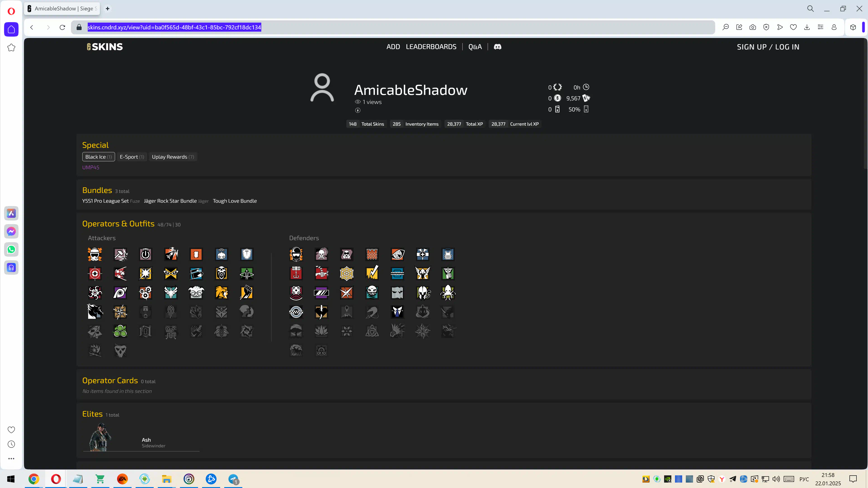Click the Castle barricade defender icon
Image resolution: width=868 pixels, height=488 pixels.
tap(372, 255)
